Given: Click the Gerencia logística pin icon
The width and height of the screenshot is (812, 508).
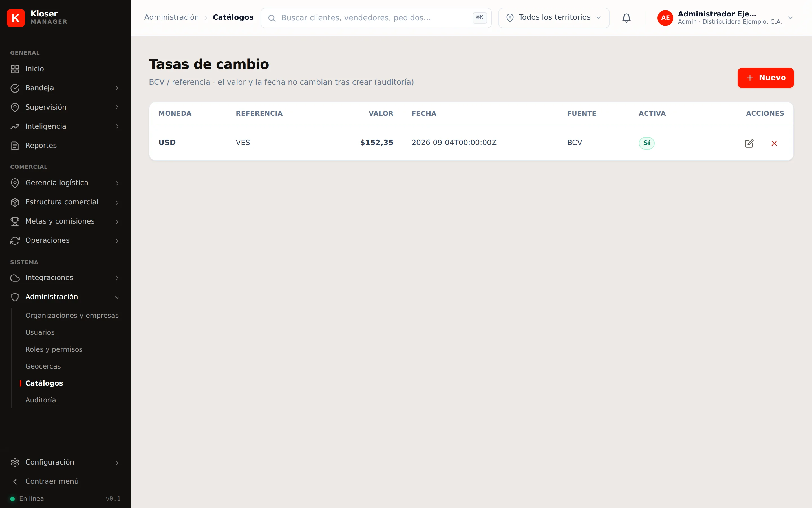Looking at the screenshot, I should pos(15,183).
